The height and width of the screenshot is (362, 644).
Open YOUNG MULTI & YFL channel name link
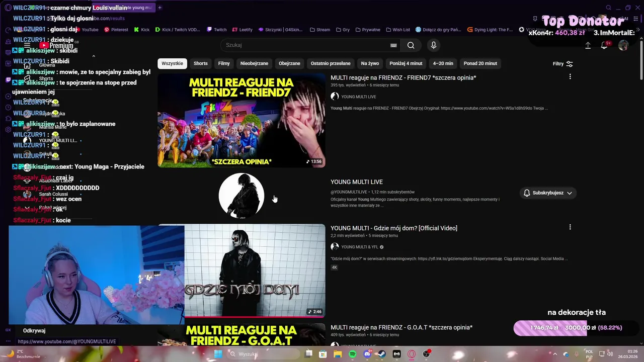[360, 247]
